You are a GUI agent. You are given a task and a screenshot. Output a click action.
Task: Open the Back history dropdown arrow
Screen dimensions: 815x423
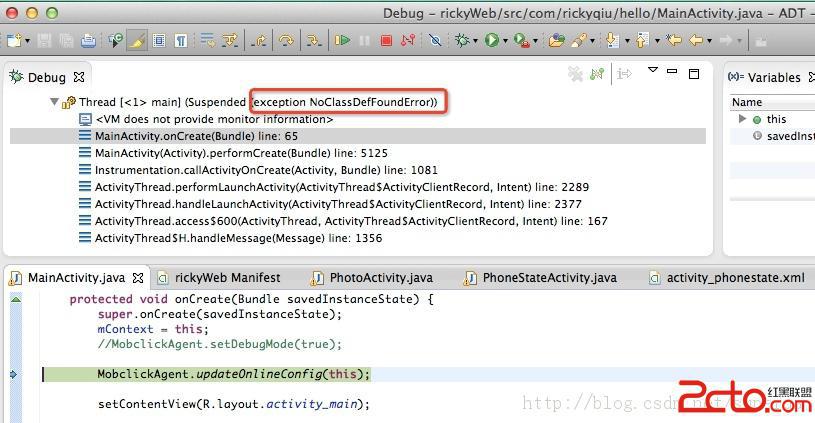click(x=709, y=41)
